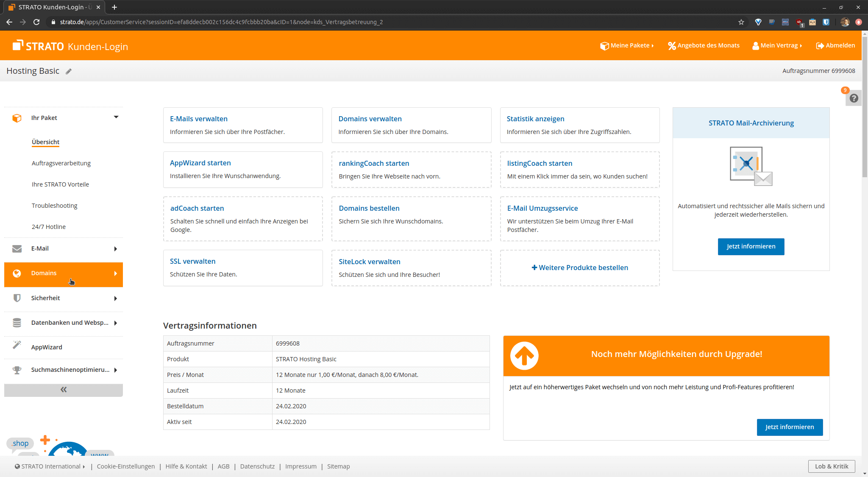Open 24/7 Hotline in the sidebar

(x=49, y=227)
